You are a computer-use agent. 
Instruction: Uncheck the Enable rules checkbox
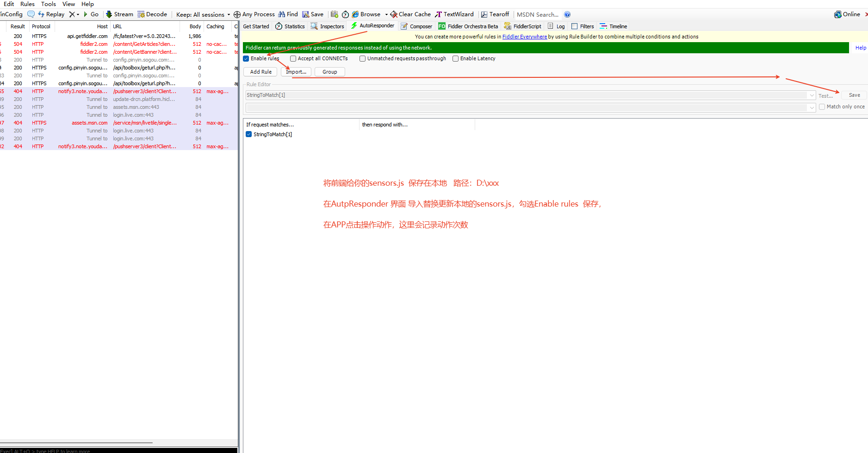coord(246,59)
